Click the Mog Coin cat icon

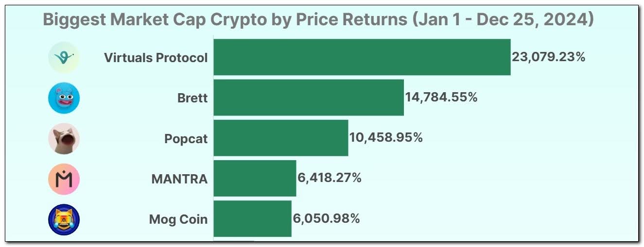[x=64, y=219]
